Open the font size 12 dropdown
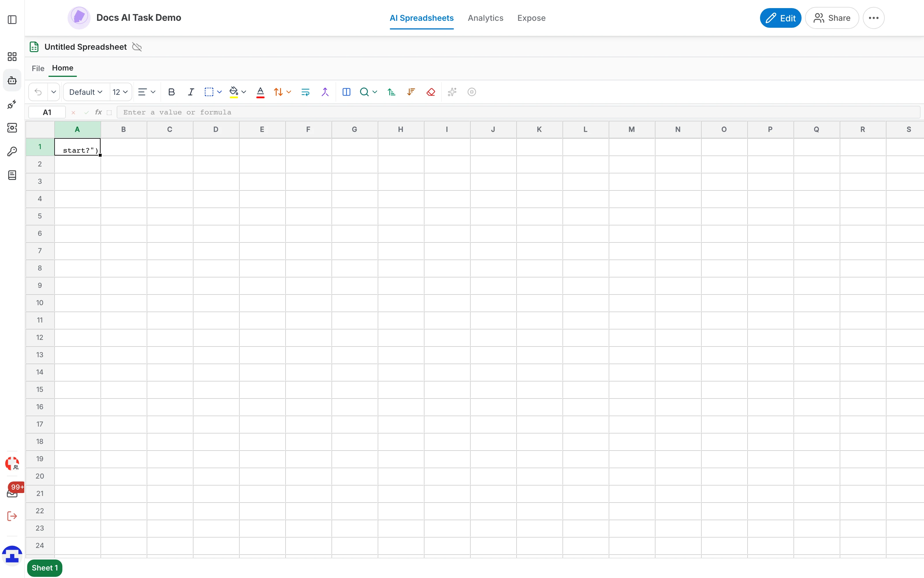 point(120,92)
